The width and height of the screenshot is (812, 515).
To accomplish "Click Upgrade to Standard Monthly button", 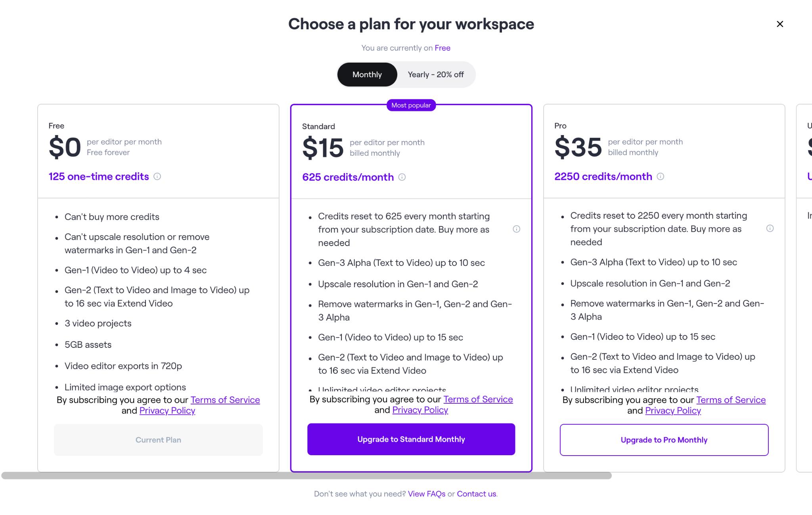I will pyautogui.click(x=411, y=439).
